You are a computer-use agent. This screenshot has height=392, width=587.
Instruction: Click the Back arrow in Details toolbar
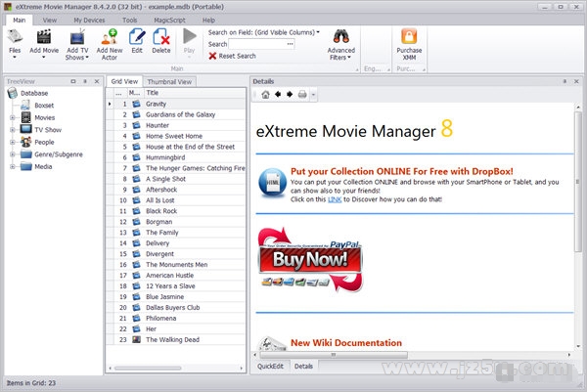point(278,94)
